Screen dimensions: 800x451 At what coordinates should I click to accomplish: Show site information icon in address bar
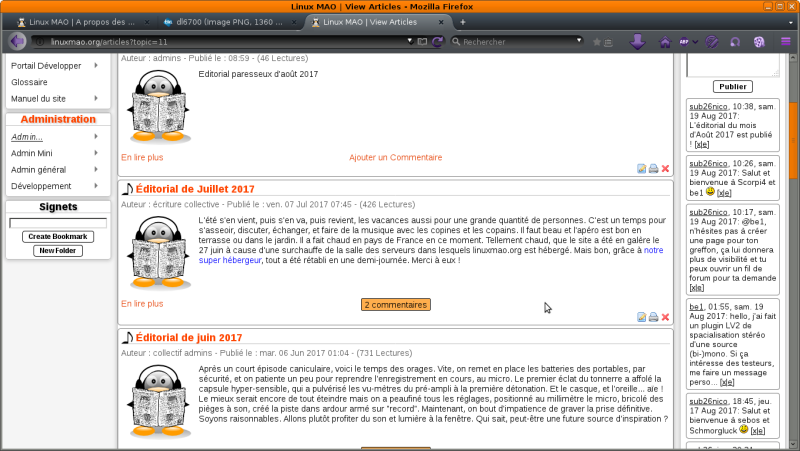tap(40, 42)
